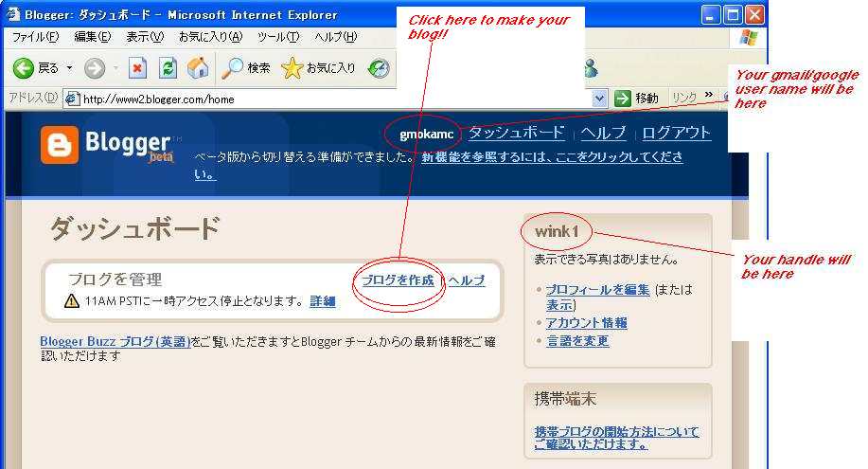
Task: Click the リンク toolbar label
Action: click(x=684, y=98)
